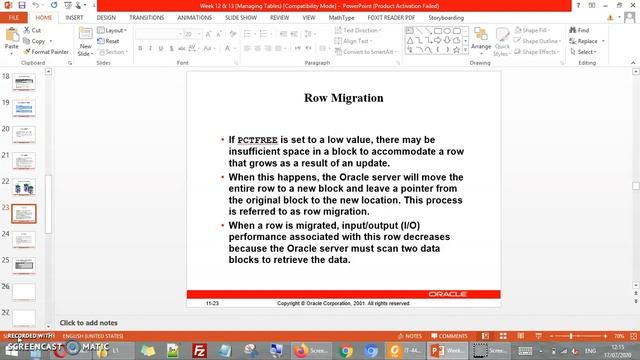Viewport: 640px width, 360px height.
Task: Switch to the ANIMATIONS tab
Action: [194, 18]
